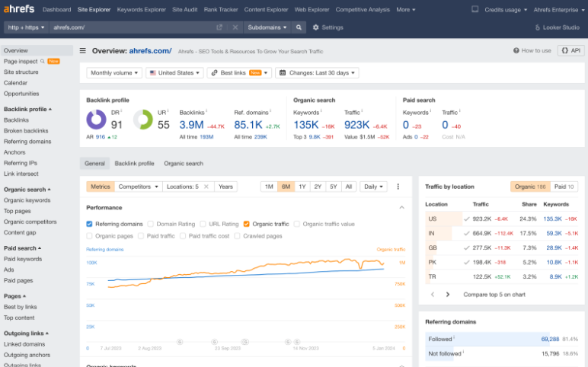Open the Subdomains mode dropdown

pos(267,27)
